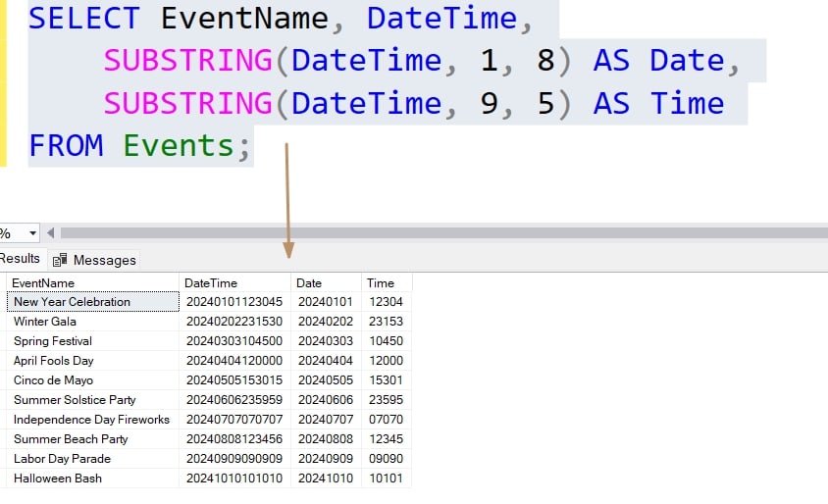Select the Halloween Bash cell
828x504 pixels.
point(93,479)
